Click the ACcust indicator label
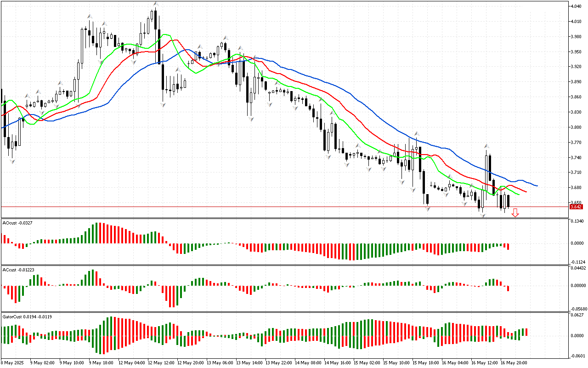 16,269
